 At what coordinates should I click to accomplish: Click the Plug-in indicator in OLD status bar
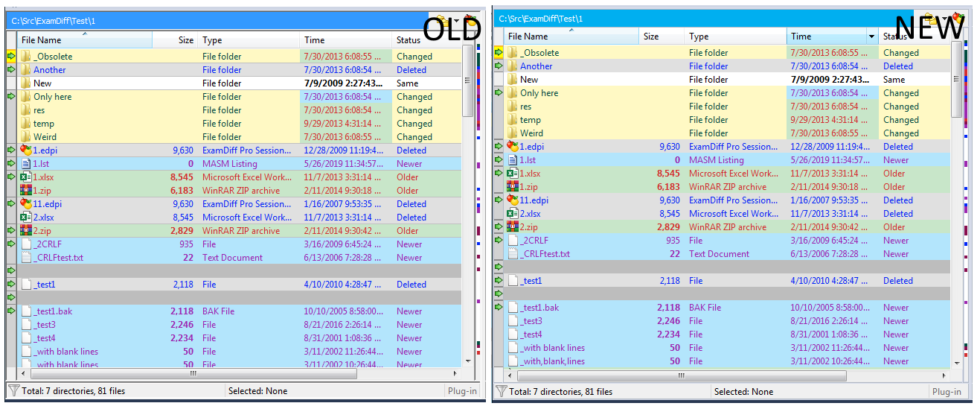(x=462, y=391)
